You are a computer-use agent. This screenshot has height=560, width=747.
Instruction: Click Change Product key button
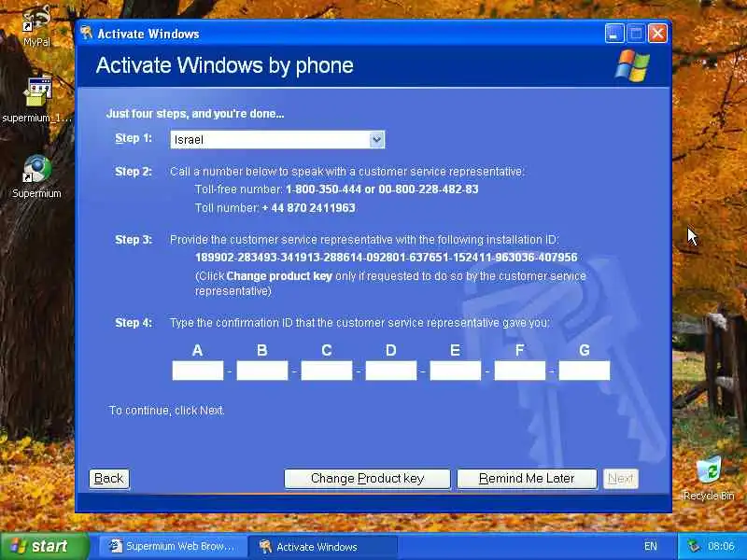(x=367, y=479)
